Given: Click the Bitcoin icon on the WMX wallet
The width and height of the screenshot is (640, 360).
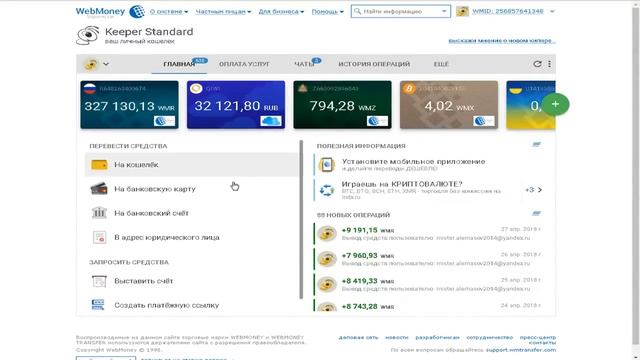Looking at the screenshot, I should 409,89.
